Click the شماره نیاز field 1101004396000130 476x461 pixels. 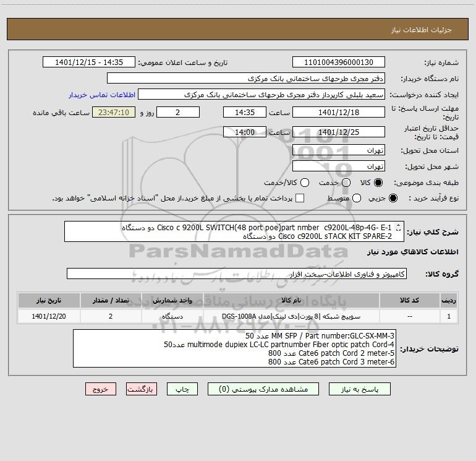click(339, 62)
